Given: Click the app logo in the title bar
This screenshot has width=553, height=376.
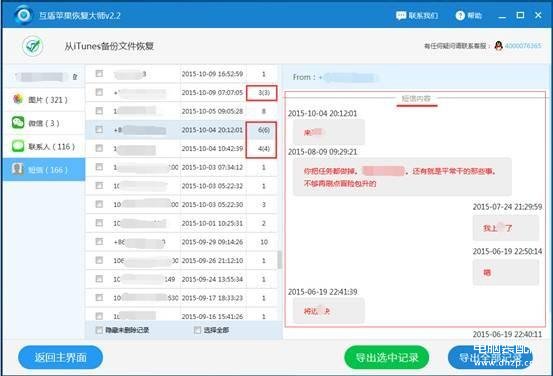Looking at the screenshot, I should [24, 15].
